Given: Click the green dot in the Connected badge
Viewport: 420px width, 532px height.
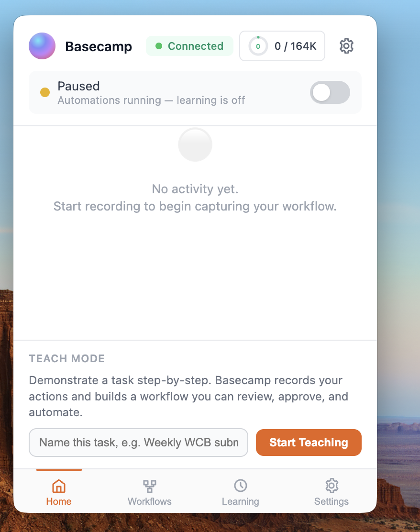Looking at the screenshot, I should click(x=159, y=46).
